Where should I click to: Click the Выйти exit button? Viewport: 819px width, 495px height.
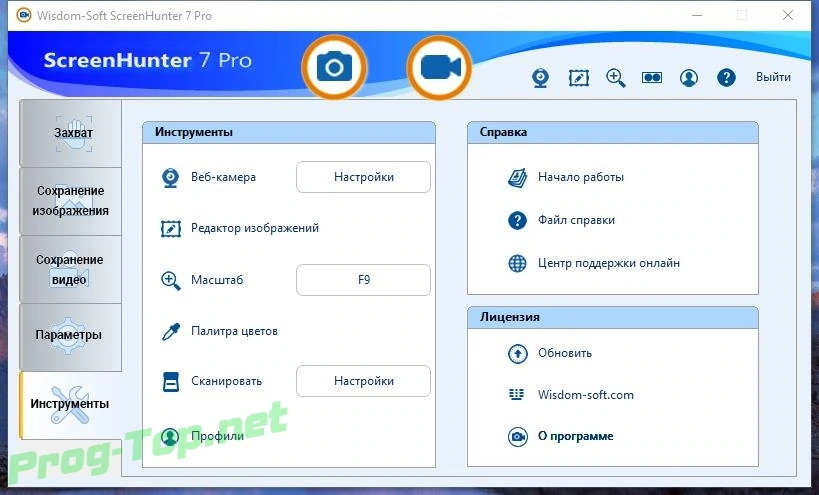[773, 77]
